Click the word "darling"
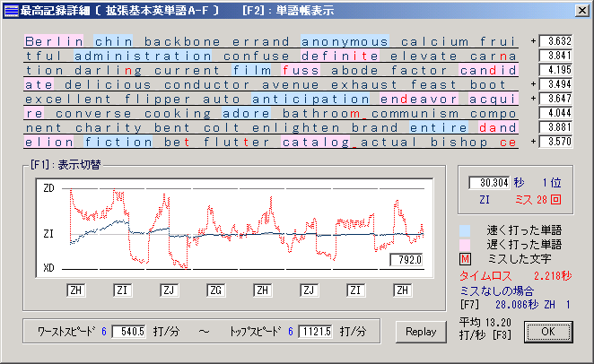Viewport: 594px width, 364px height. click(109, 70)
